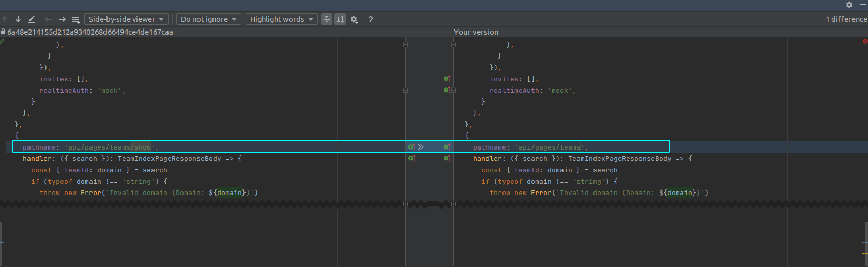The height and width of the screenshot is (267, 868).
Task: Collapse fold at left pane top line
Action: pyautogui.click(x=405, y=44)
